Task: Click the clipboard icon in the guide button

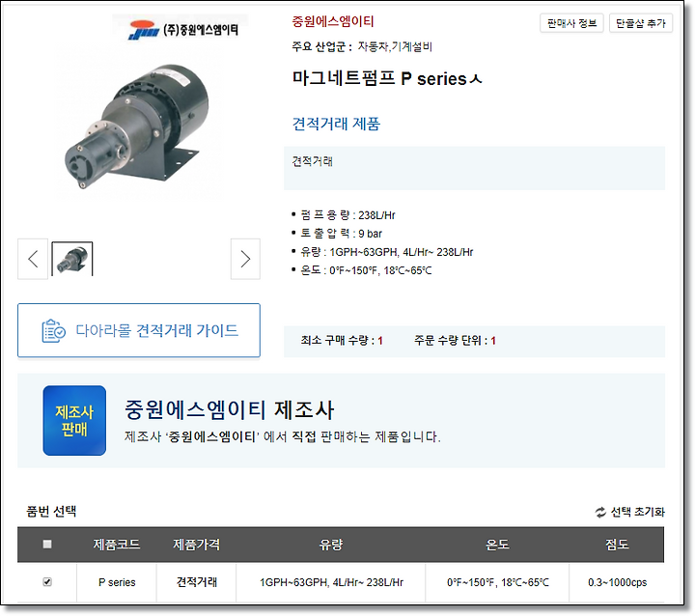Action: click(x=53, y=331)
